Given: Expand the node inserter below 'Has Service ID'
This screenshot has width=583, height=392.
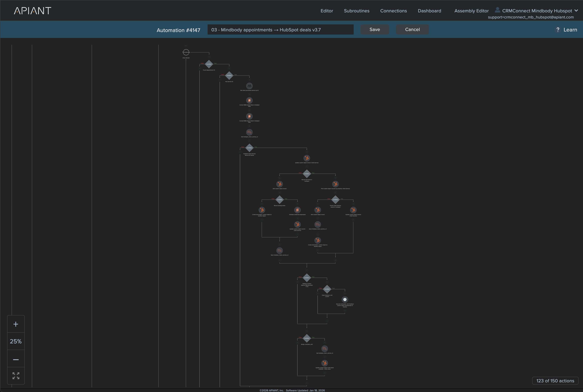Looking at the screenshot, I should [x=249, y=80].
